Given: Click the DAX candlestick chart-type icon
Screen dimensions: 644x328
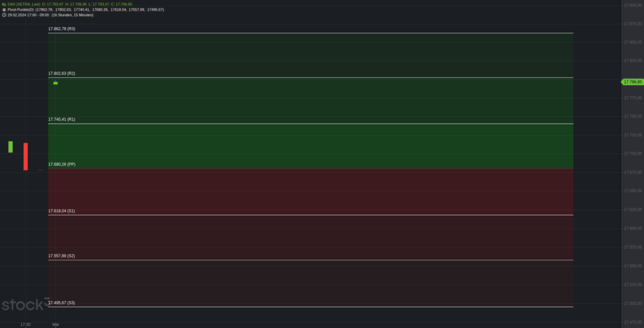Looking at the screenshot, I should pyautogui.click(x=4, y=4).
